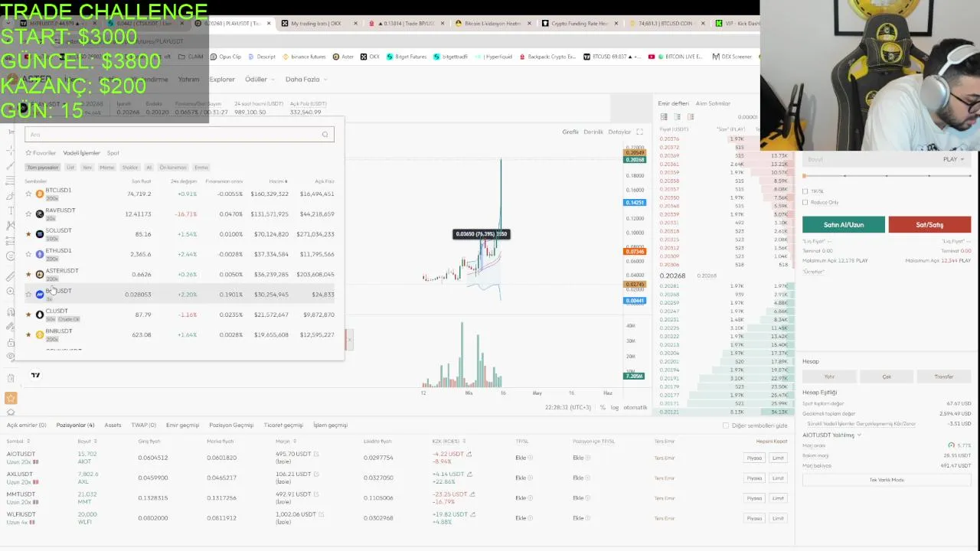980x551 pixels.
Task: Close MMTUSDT position at Piyasa
Action: click(x=754, y=498)
